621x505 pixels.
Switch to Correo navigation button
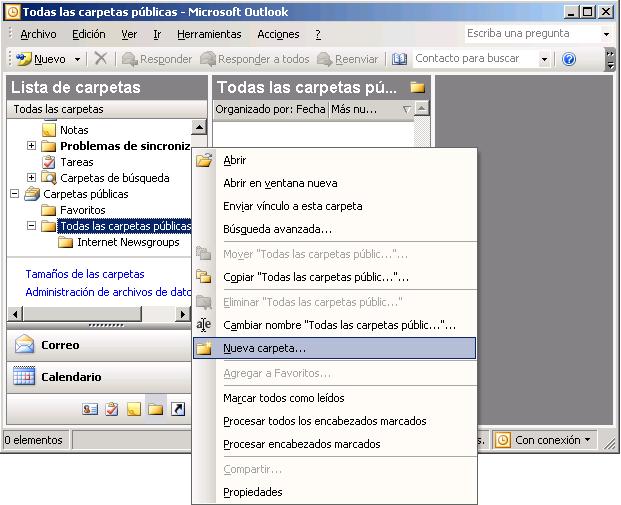[99, 345]
